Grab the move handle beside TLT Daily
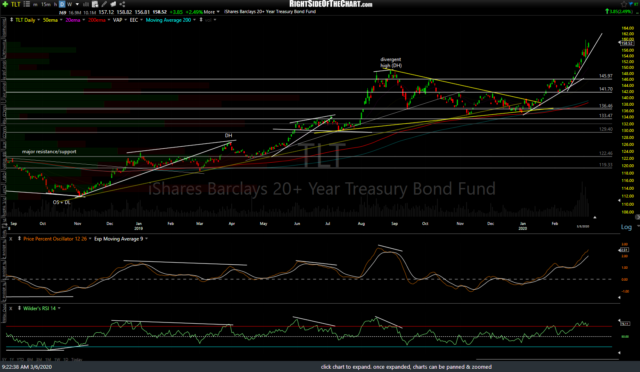This screenshot has height=372, width=640. point(11,20)
